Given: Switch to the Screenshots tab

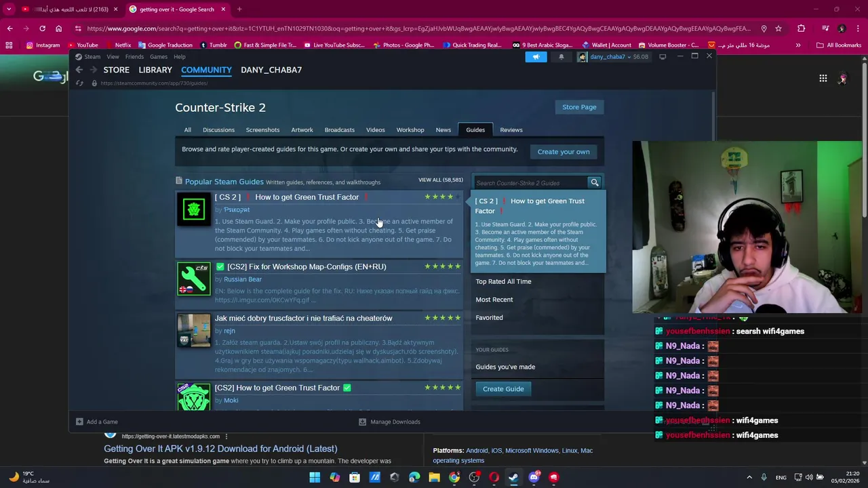Looking at the screenshot, I should coord(262,129).
